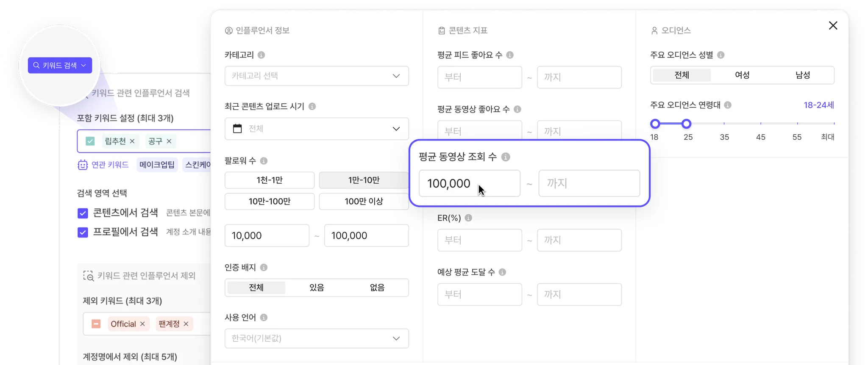Click the 오디언스 person icon
This screenshot has height=365, width=868.
pos(654,30)
